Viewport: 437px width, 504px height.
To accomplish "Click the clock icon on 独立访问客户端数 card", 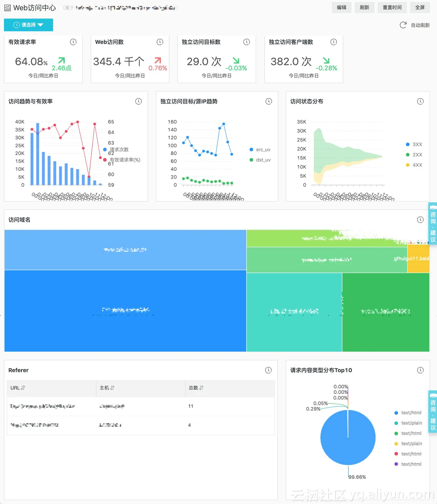I will click(334, 42).
